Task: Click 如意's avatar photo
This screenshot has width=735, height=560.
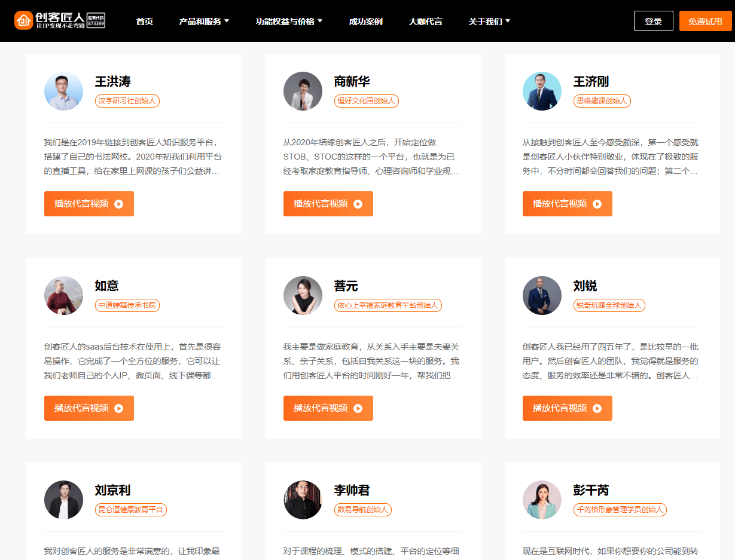Action: (63, 296)
